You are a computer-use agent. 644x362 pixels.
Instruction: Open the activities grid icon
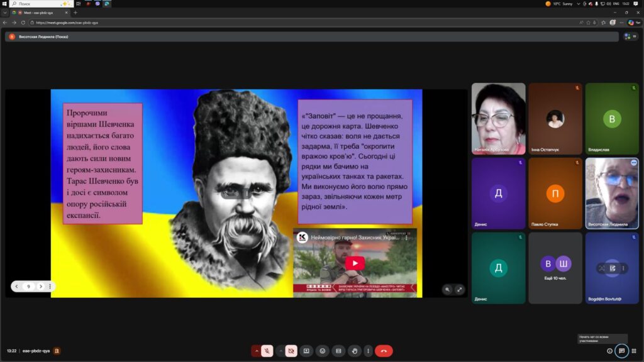pos(634,351)
